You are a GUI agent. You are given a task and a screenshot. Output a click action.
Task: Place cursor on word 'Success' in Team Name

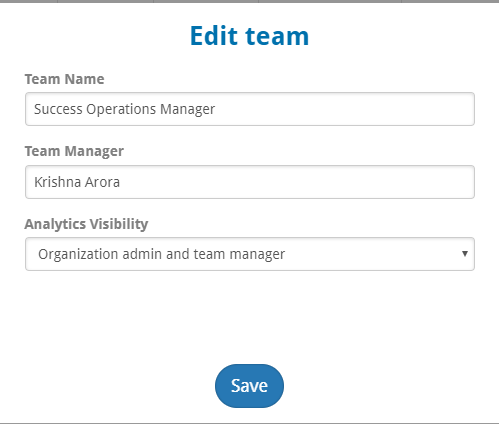(x=58, y=109)
